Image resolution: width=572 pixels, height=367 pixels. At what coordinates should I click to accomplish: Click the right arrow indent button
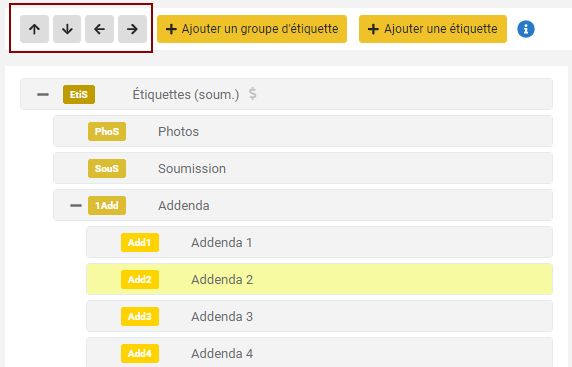(x=132, y=29)
